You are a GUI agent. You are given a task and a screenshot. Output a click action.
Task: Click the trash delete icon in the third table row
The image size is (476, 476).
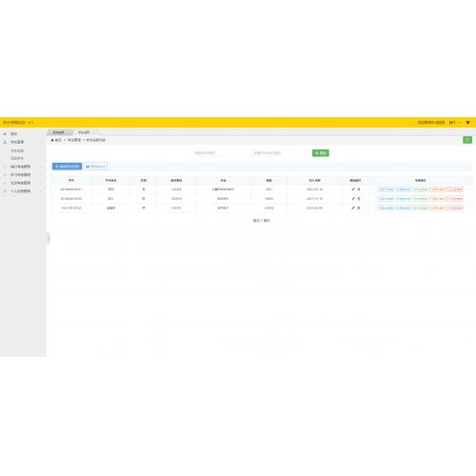coord(359,208)
